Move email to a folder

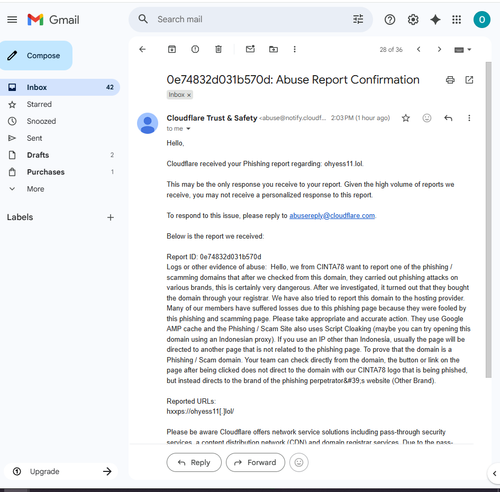[x=273, y=49]
